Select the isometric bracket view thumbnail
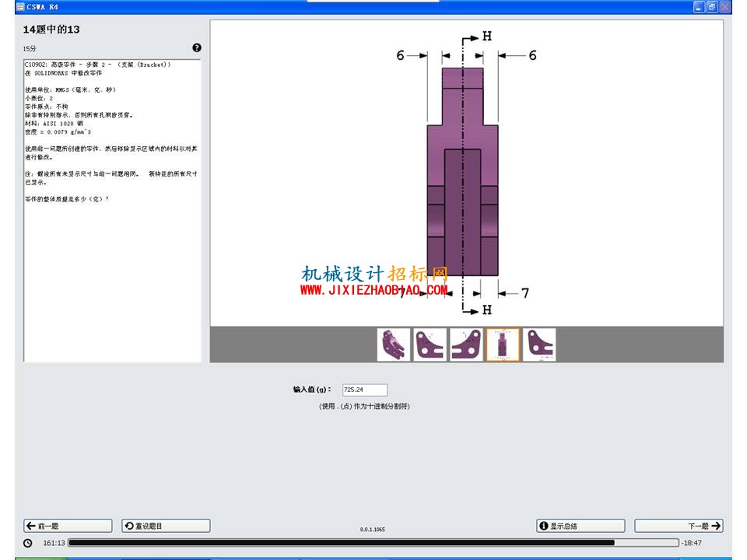 pyautogui.click(x=393, y=345)
